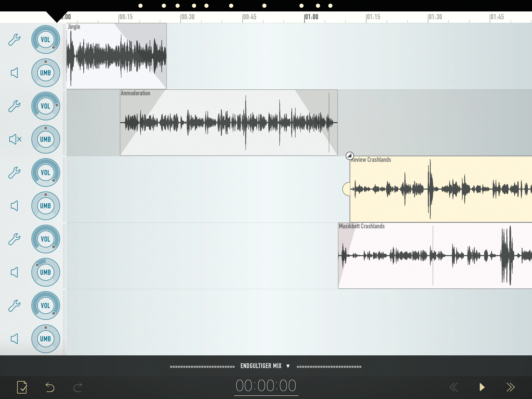Click the fade handle on Review Crashlands clip
Screen dimensions: 532x399
pyautogui.click(x=350, y=156)
